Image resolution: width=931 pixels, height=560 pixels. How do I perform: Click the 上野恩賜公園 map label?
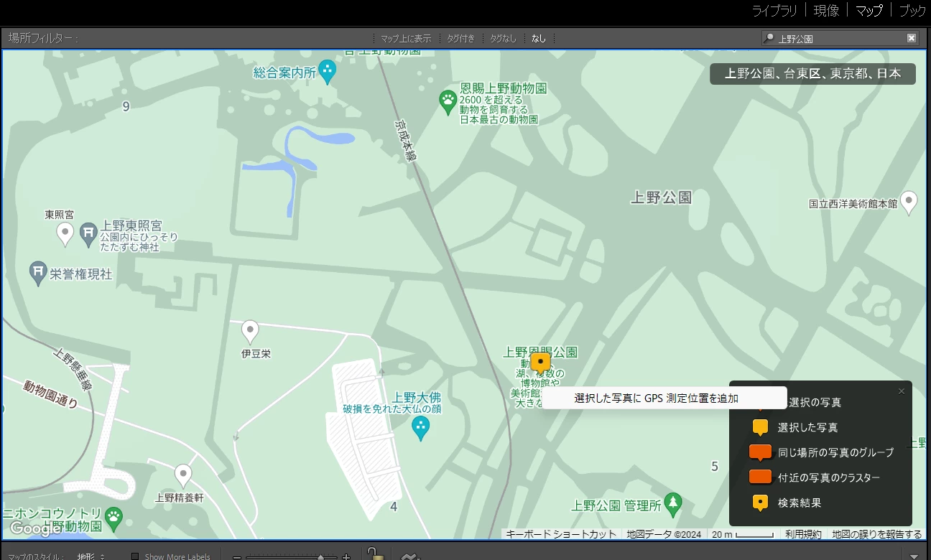click(x=540, y=352)
